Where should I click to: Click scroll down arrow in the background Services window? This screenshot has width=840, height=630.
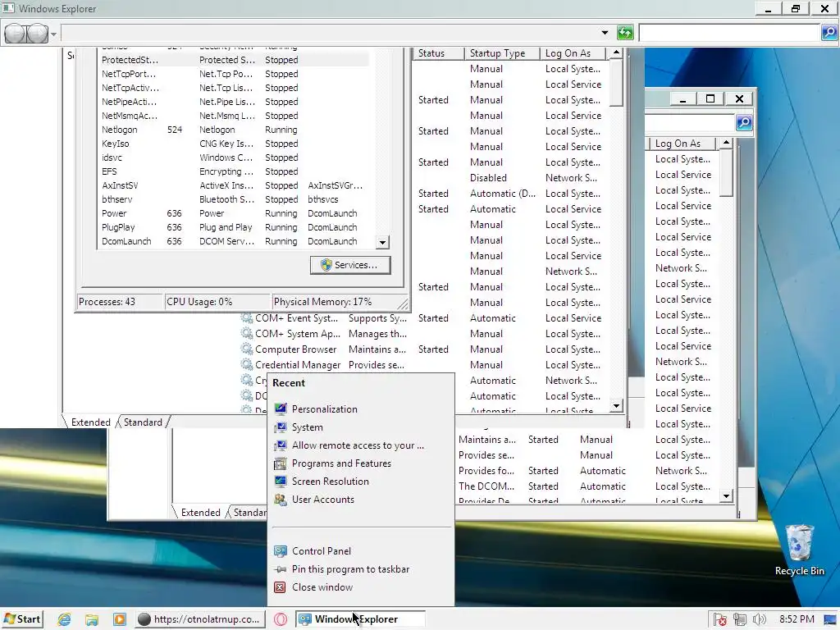pyautogui.click(x=726, y=496)
